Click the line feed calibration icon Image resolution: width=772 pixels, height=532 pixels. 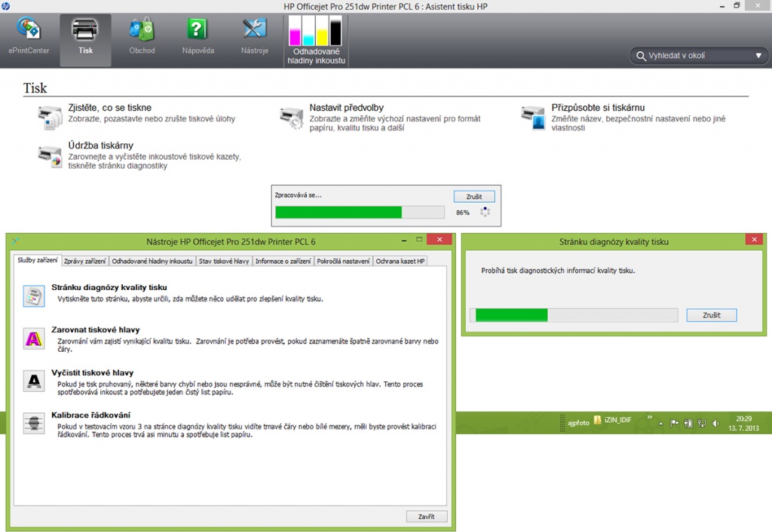click(33, 423)
